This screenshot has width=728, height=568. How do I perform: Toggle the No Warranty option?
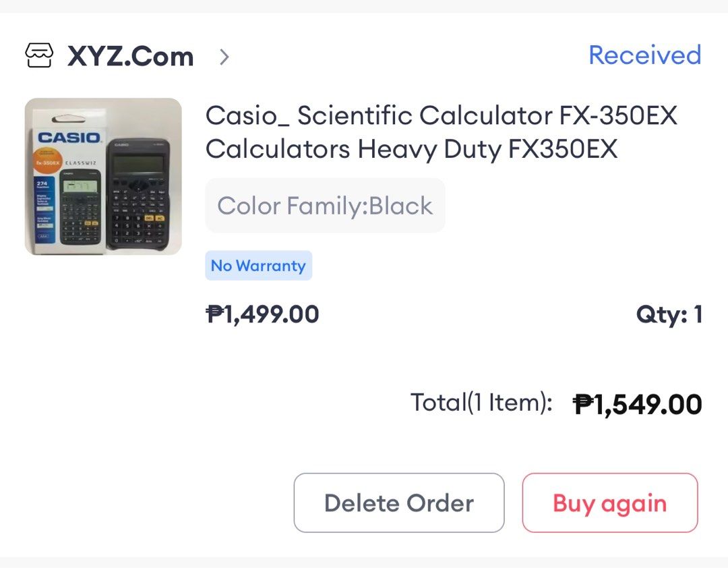tap(259, 265)
